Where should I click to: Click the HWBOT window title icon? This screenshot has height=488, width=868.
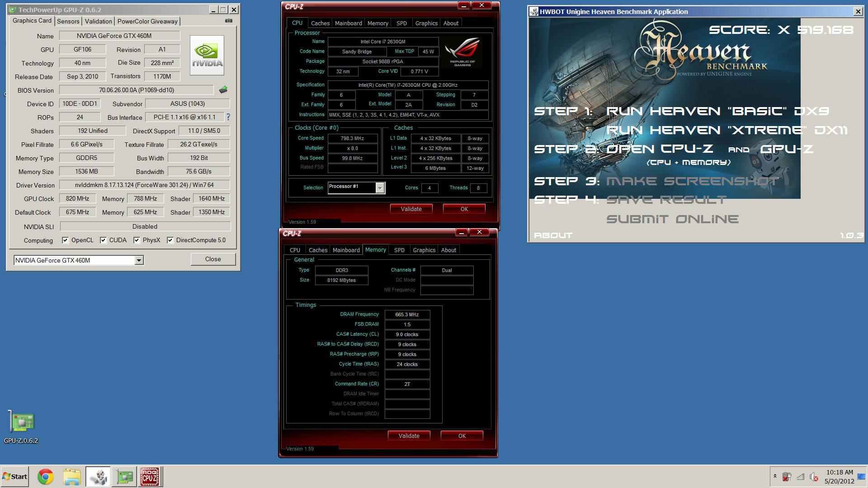pos(534,12)
